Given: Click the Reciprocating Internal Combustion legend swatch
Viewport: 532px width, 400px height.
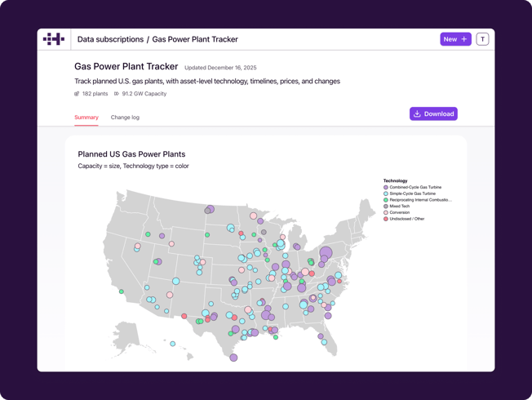Looking at the screenshot, I should [386, 200].
